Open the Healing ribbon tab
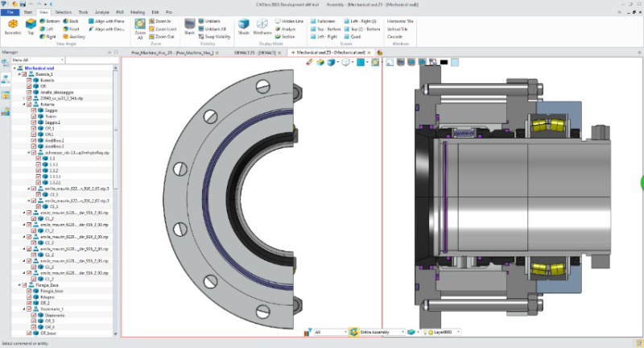 [137, 12]
